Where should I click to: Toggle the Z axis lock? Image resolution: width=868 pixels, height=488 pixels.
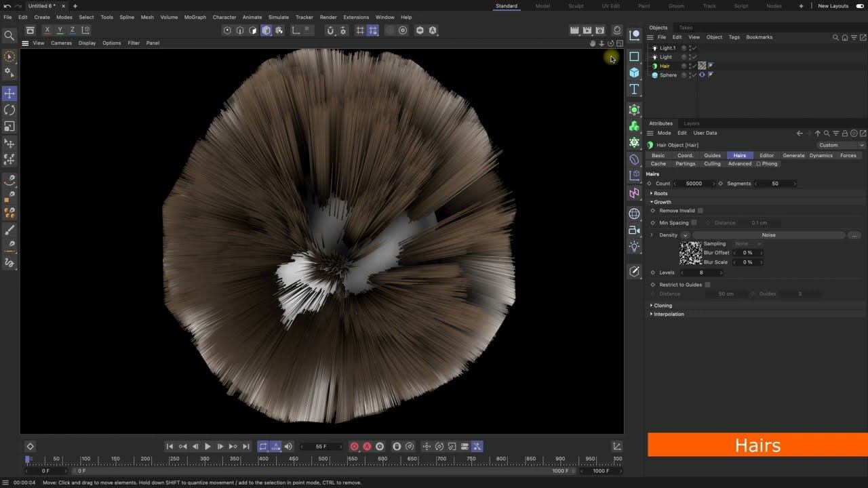click(73, 30)
